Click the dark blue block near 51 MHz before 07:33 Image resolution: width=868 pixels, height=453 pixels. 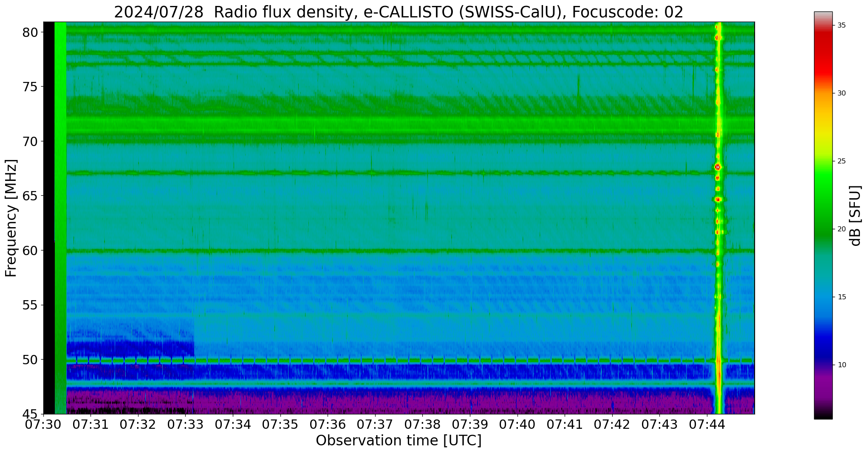[x=130, y=349]
